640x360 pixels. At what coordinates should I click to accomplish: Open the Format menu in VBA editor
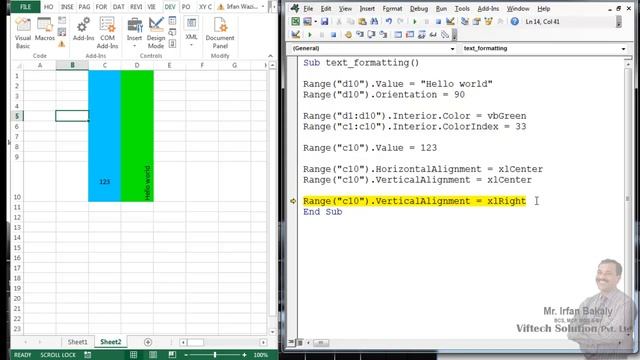392,9
